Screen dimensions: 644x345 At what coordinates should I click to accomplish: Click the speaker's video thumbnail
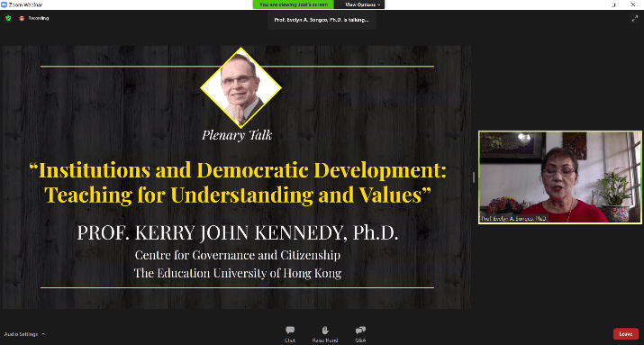click(x=560, y=177)
